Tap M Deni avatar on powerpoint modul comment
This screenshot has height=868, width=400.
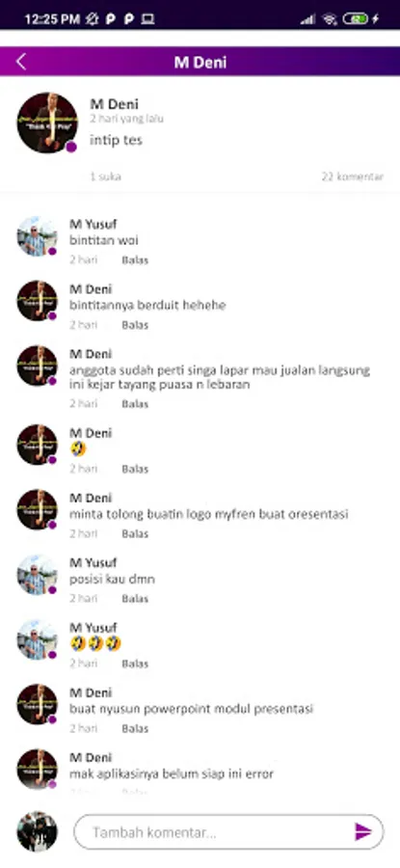click(37, 704)
